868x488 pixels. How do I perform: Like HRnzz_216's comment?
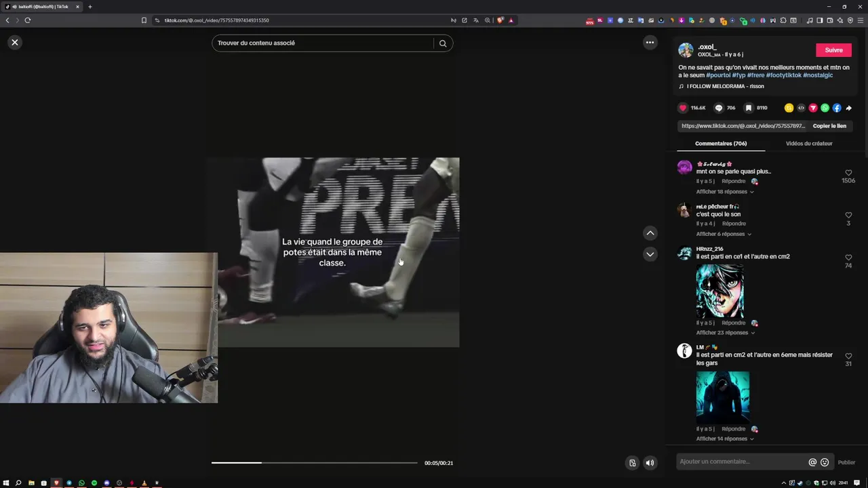(x=848, y=258)
